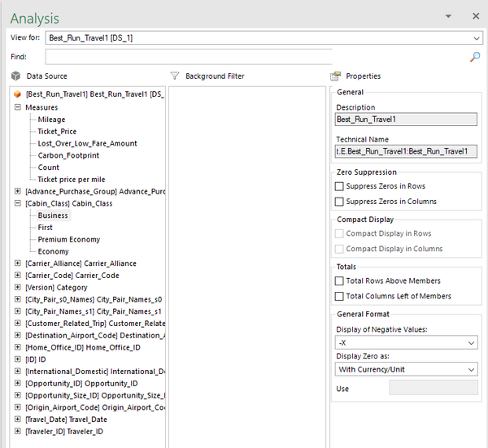
Task: Expand the Carrier_Code node
Action: [18, 276]
